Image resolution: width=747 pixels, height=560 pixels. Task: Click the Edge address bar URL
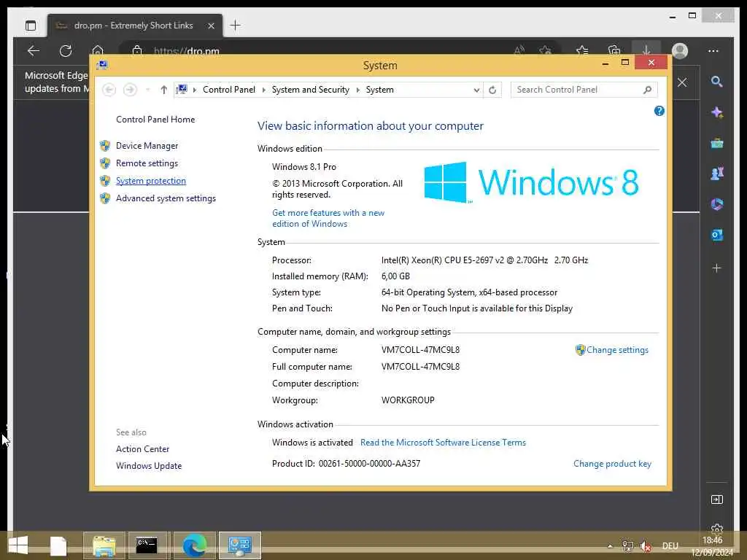coord(187,51)
